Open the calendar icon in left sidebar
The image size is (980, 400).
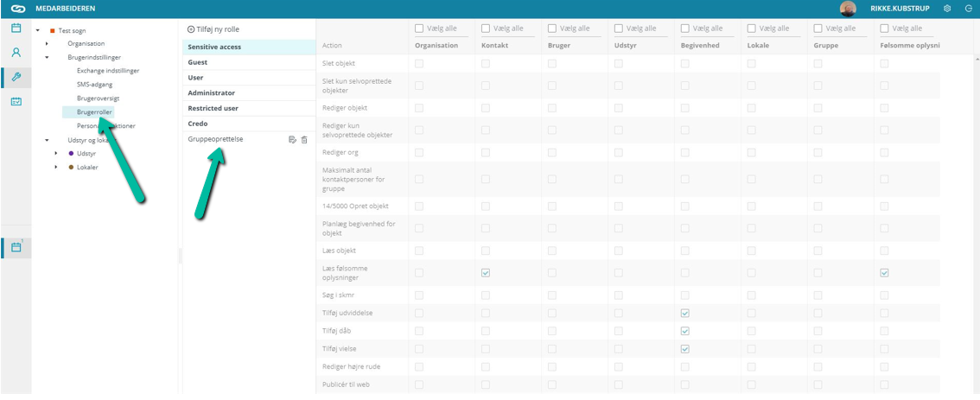point(16,29)
